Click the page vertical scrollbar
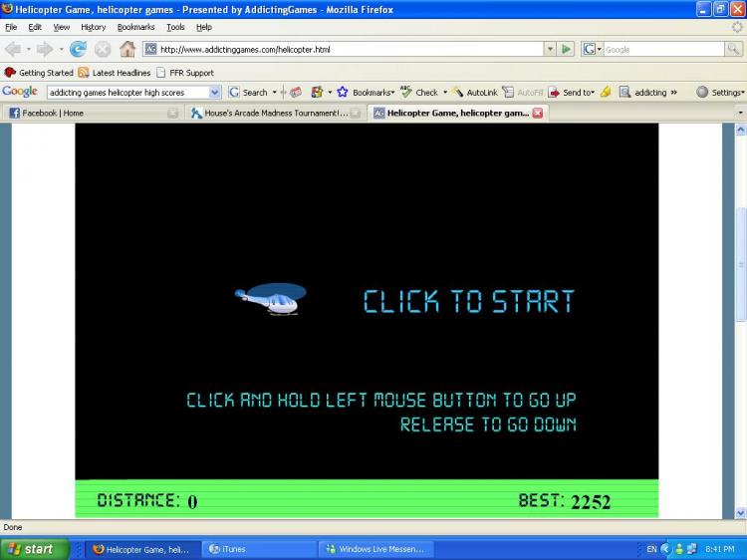Viewport: 747px width, 560px height. point(739,264)
